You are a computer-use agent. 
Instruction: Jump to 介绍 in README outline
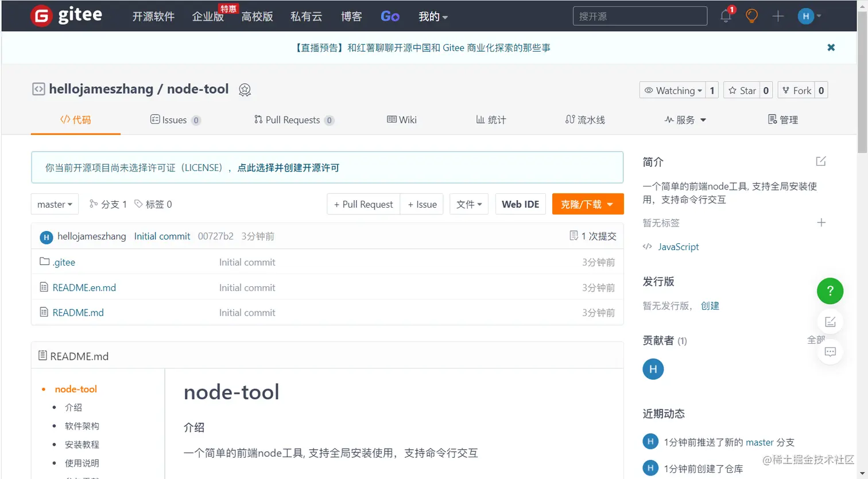pyautogui.click(x=73, y=407)
